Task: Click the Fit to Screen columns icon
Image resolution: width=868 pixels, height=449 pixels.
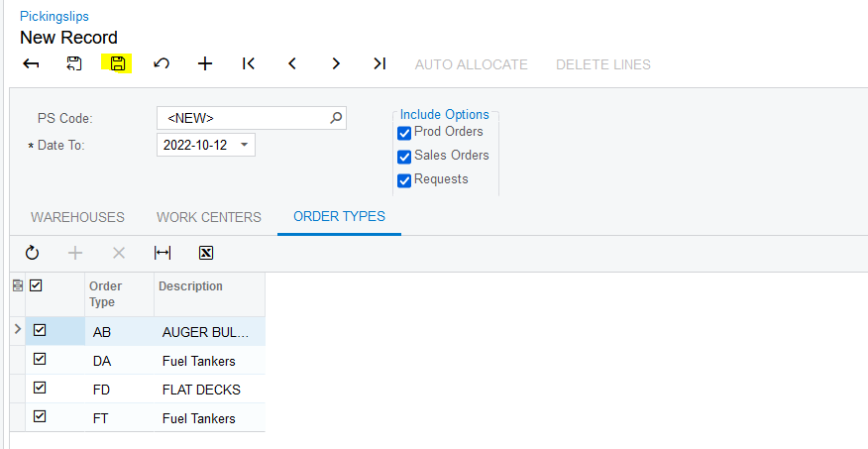Action: [x=163, y=253]
